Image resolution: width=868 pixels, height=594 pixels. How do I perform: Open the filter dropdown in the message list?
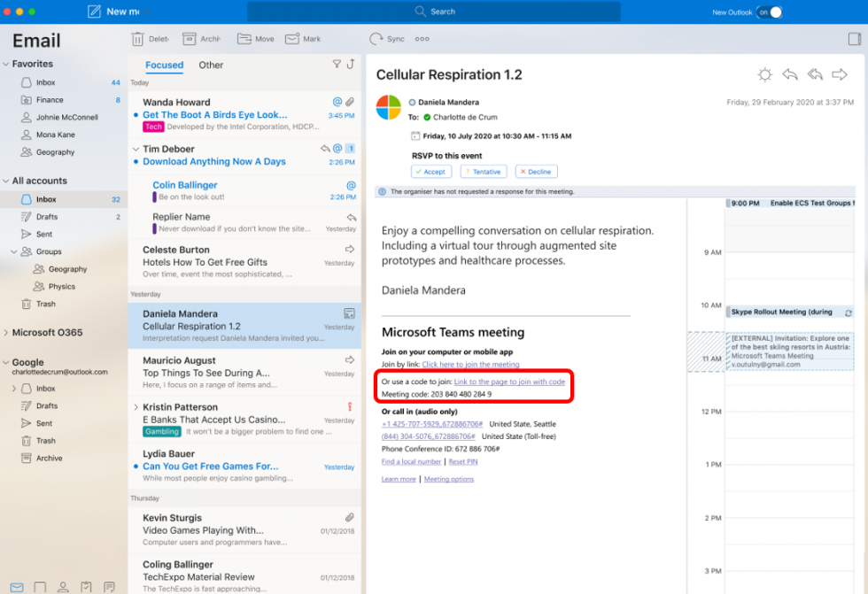pyautogui.click(x=337, y=64)
